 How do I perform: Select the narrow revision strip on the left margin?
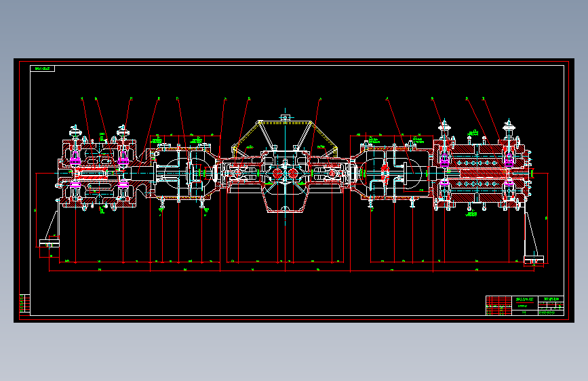(x=24, y=303)
